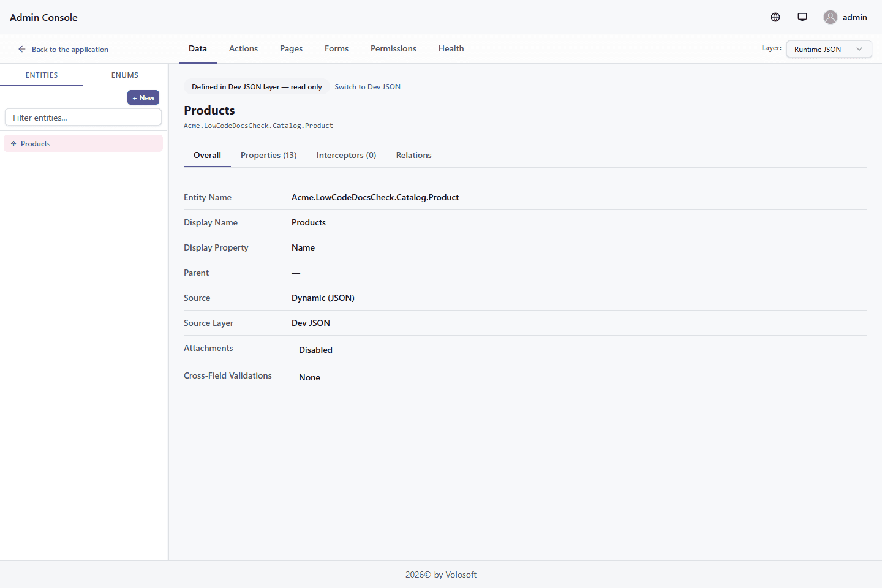Click the Display Property field label
Screen dimensions: 882x588
(x=216, y=247)
